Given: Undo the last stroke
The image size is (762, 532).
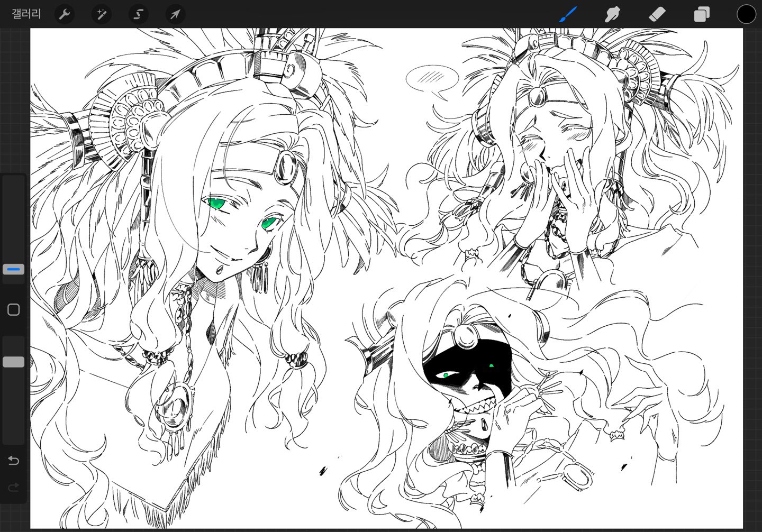Looking at the screenshot, I should [x=14, y=461].
